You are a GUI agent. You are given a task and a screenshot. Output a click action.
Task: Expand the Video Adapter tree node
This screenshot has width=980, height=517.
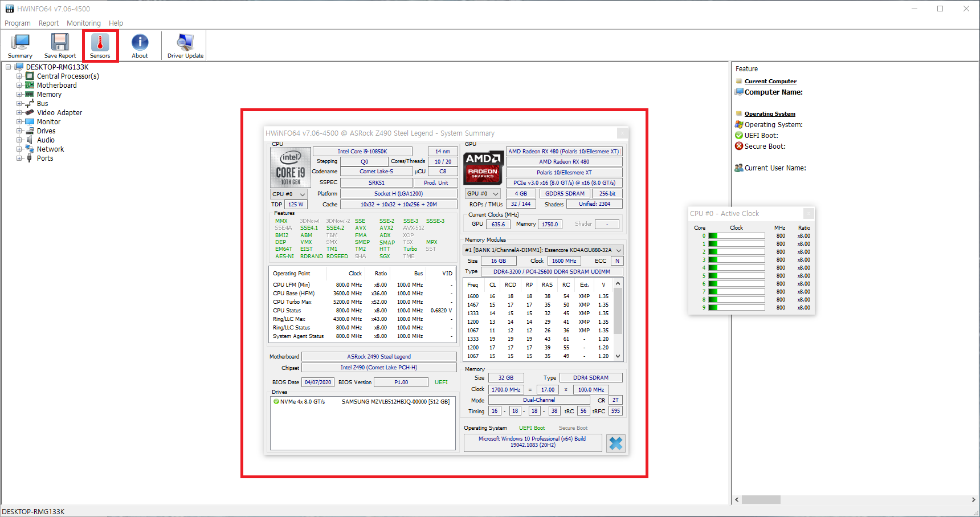tap(19, 112)
